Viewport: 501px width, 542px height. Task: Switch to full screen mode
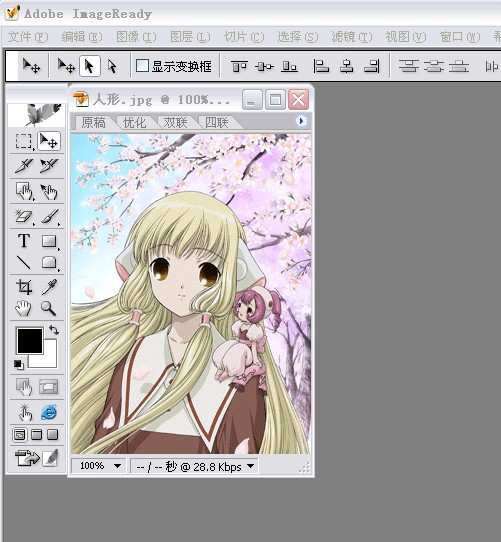52,435
